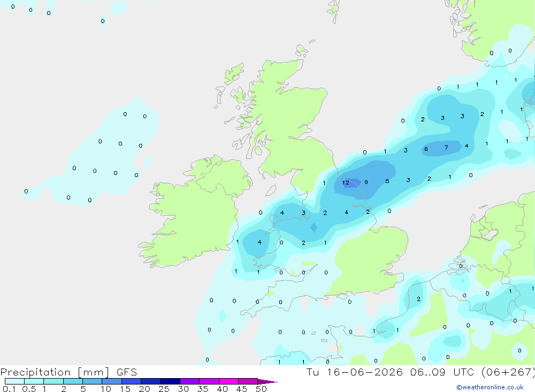Click the '5' precipitation value on map

[x=387, y=181]
